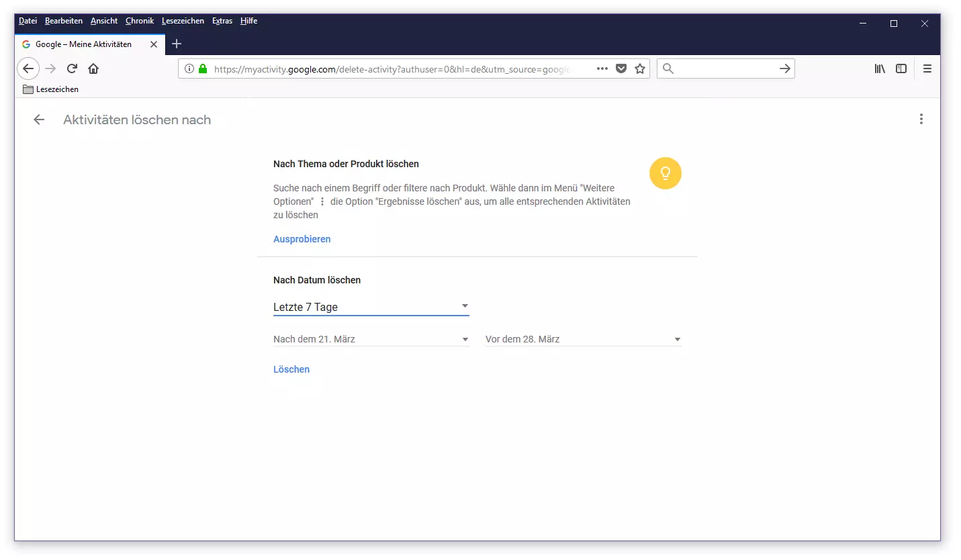Open the Hilfe menu
This screenshot has width=961, height=560.
tap(248, 21)
